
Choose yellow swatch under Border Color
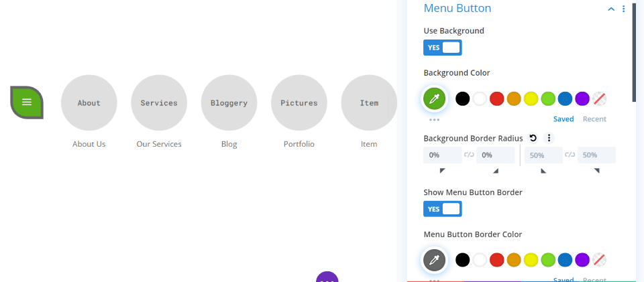[531, 260]
